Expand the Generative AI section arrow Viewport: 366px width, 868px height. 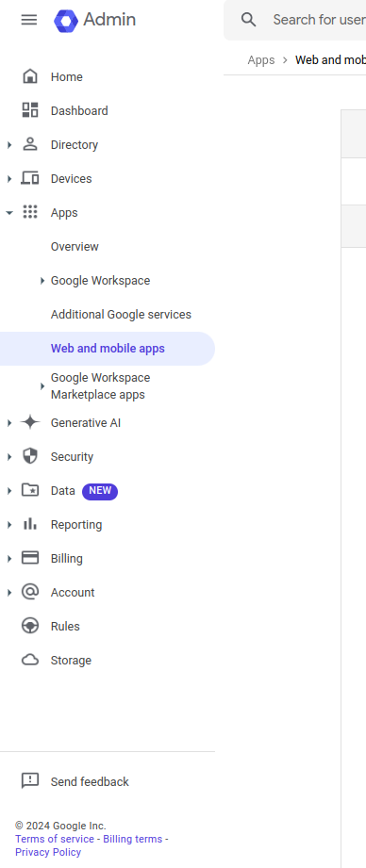click(x=8, y=423)
